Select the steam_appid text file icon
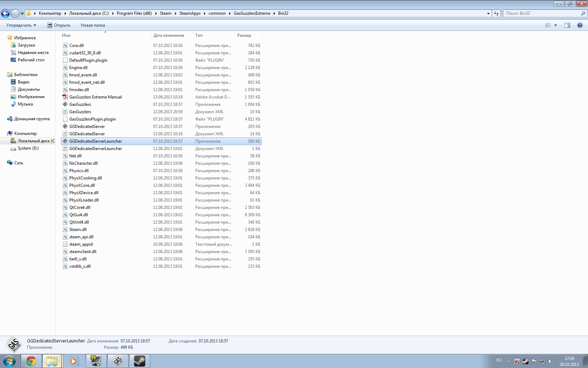 65,244
